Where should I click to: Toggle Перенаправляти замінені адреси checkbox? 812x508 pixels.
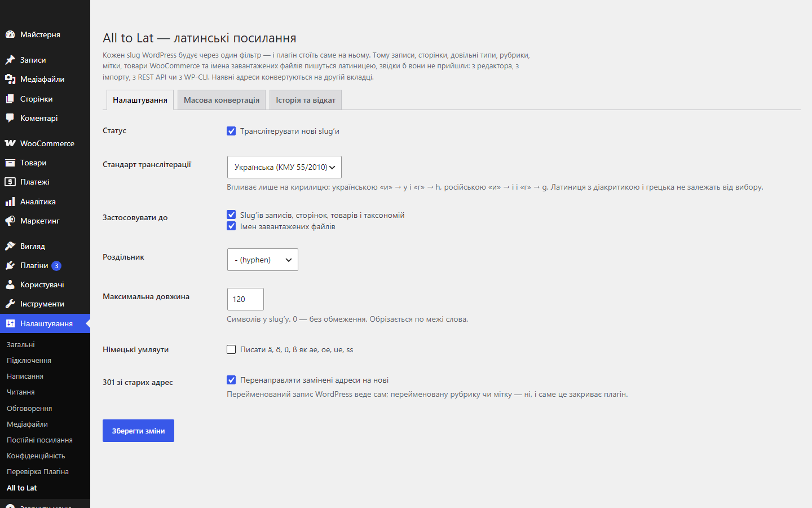tap(231, 380)
